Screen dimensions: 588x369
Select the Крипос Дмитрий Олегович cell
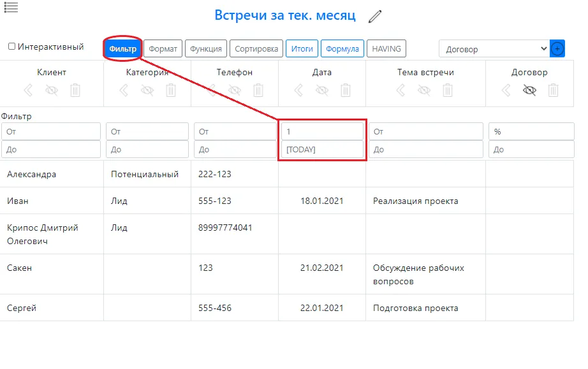52,234
